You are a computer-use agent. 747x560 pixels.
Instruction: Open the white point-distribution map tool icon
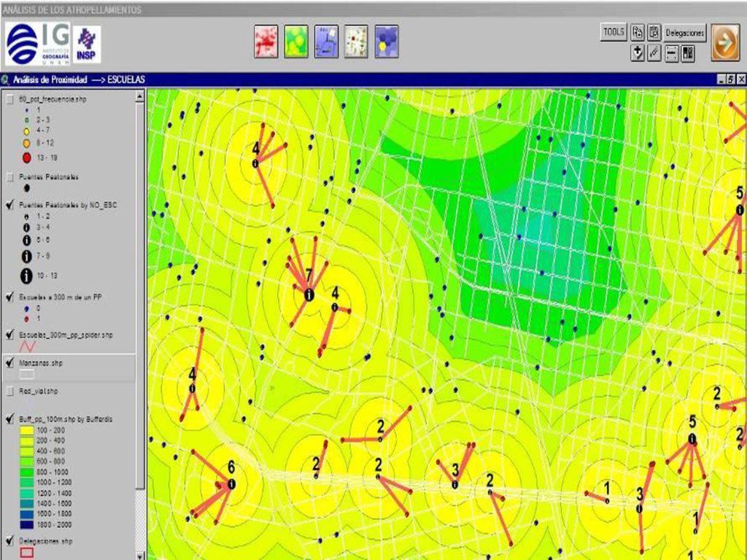356,42
